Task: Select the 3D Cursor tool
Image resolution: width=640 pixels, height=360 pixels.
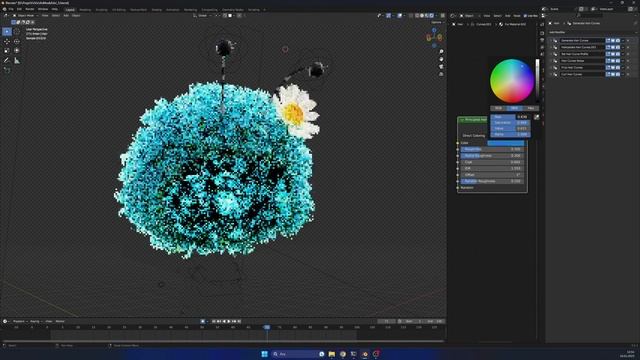Action: pyautogui.click(x=17, y=31)
